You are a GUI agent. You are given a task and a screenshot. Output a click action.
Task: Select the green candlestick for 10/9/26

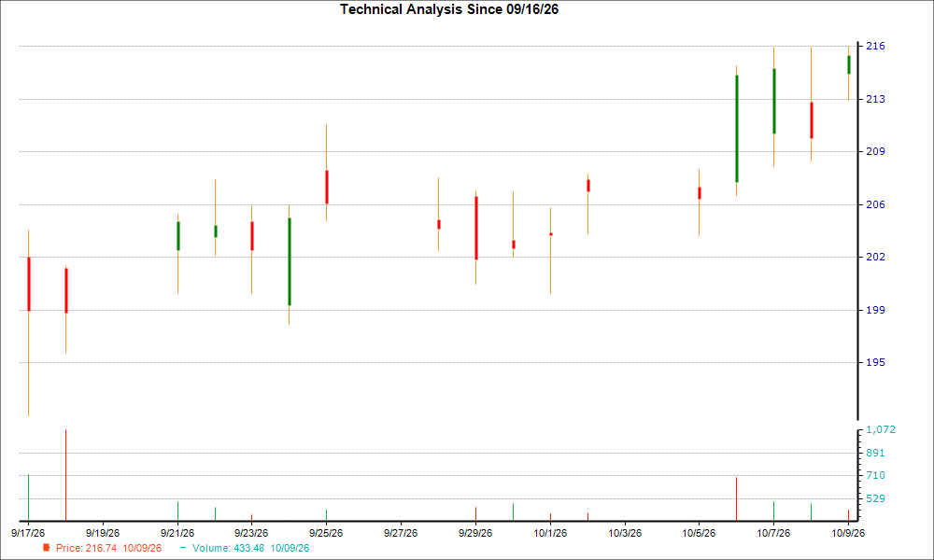pos(849,65)
